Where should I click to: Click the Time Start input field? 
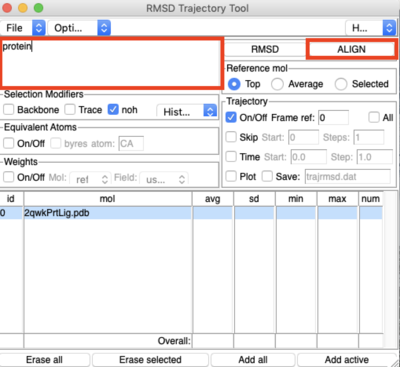click(309, 157)
